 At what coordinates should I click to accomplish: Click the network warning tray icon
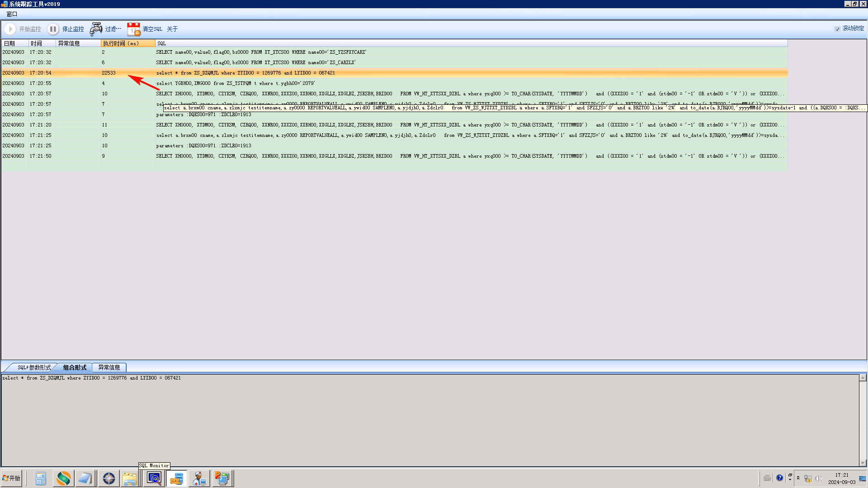tap(807, 478)
